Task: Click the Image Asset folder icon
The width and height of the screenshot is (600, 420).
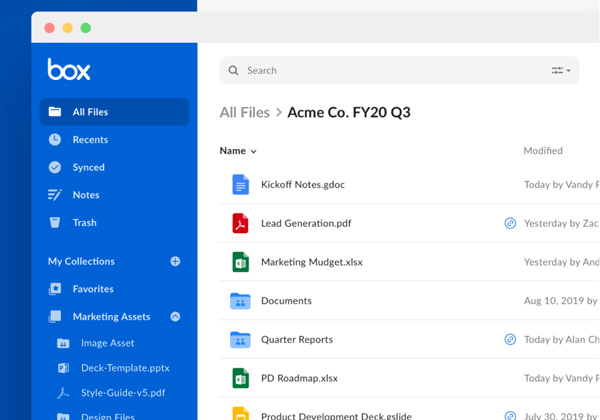Action: tap(63, 343)
